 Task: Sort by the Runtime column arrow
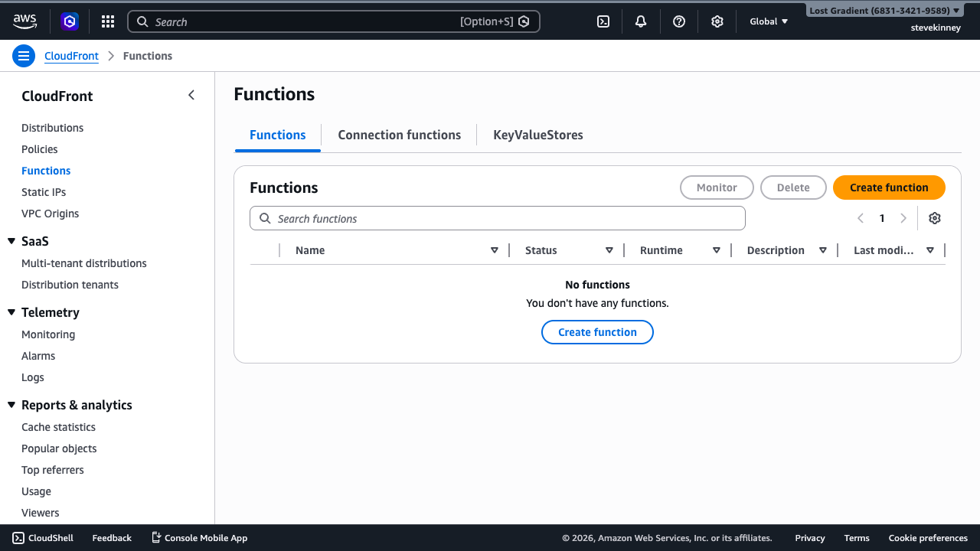pyautogui.click(x=717, y=250)
